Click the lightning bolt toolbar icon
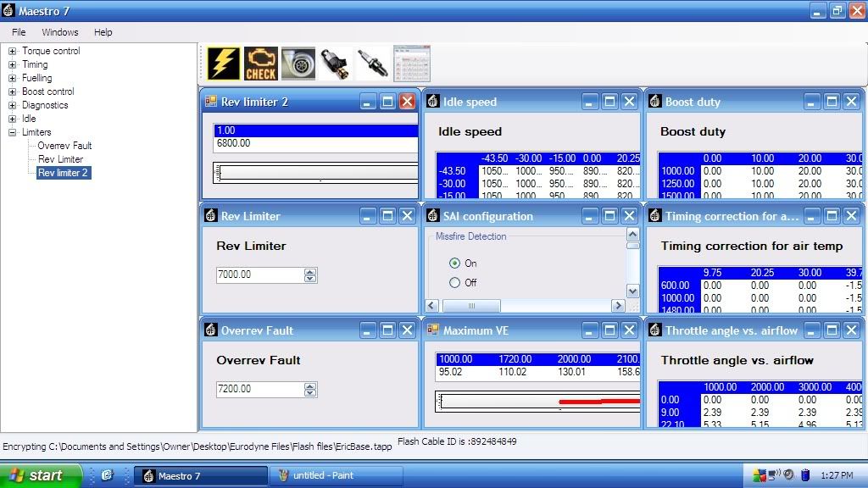 pos(224,64)
